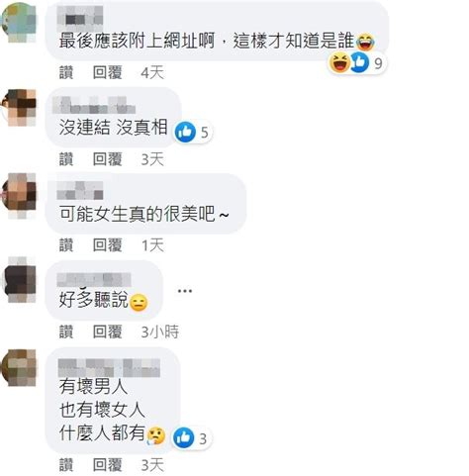
Task: Open the three-dot options beside 好多聽說
Action: (x=185, y=291)
